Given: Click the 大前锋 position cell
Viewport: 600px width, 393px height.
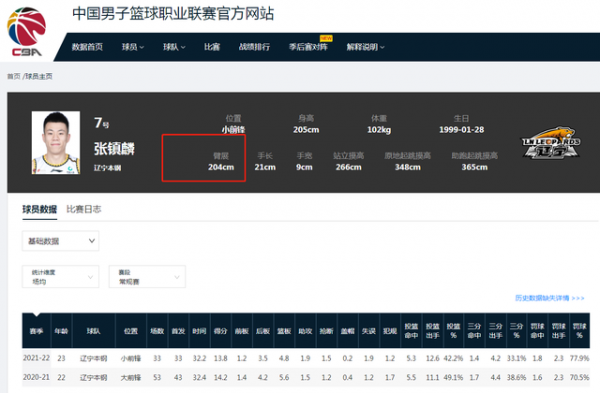Looking at the screenshot, I should (131, 378).
